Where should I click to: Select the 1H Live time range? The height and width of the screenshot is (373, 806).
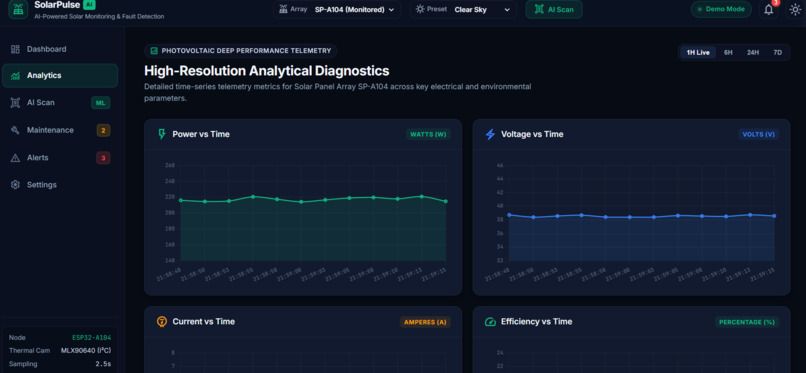coord(698,52)
